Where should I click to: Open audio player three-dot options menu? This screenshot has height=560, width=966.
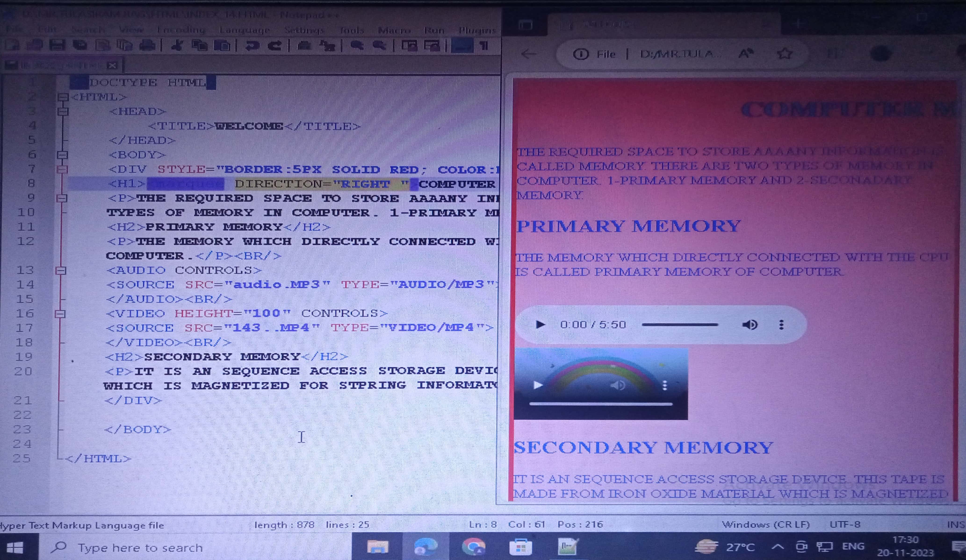pos(781,325)
